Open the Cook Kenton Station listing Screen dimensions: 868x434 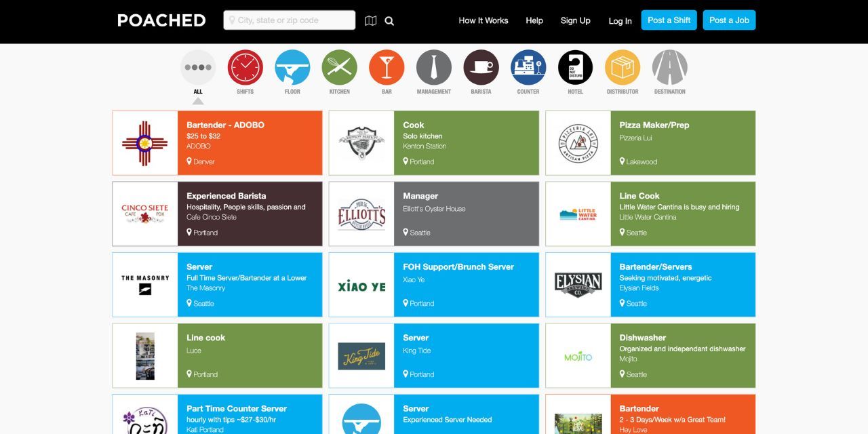coord(434,143)
